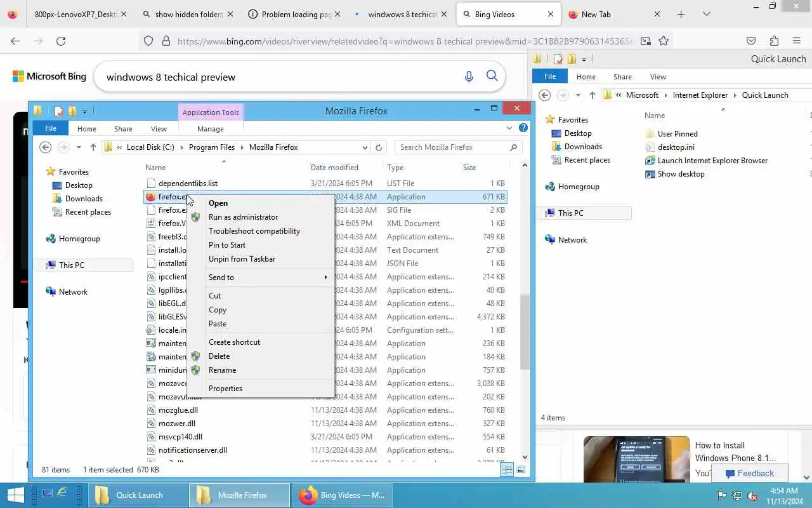Select Downloads under Favorites in Mozilla Firefox window
The image size is (812, 508).
[x=84, y=199]
